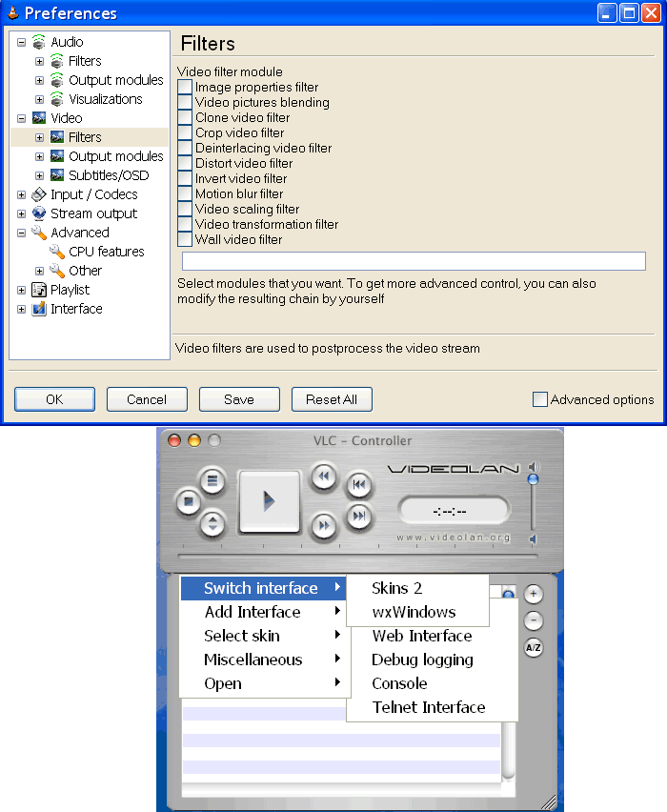This screenshot has width=667, height=812.
Task: Click the Stream output globe icon
Action: click(x=39, y=213)
